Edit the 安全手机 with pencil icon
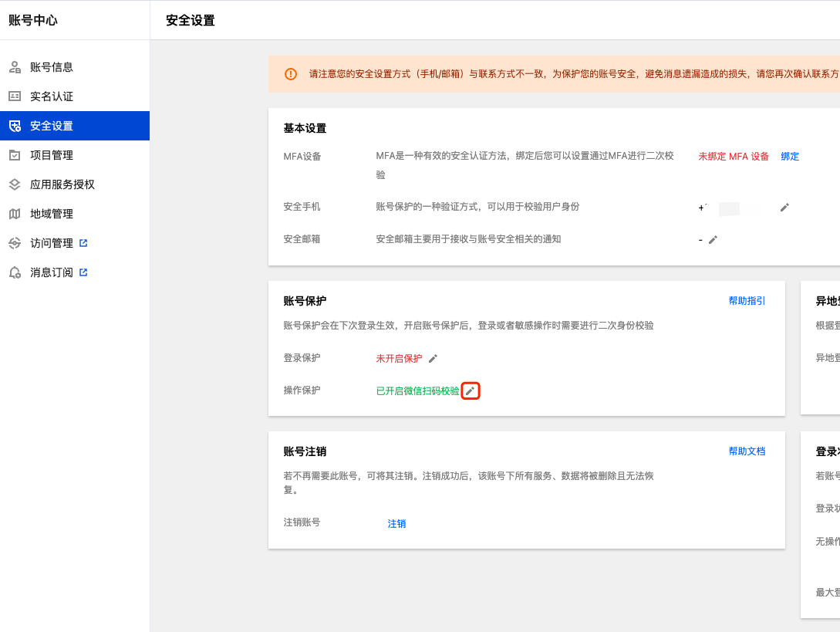840x632 pixels. coord(784,208)
